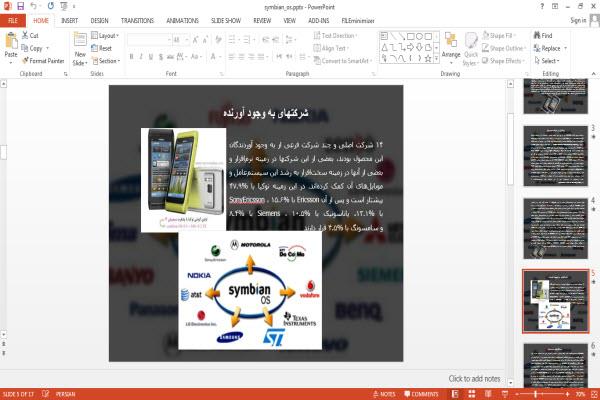Clear all formatting icon
The image size is (600, 400).
[x=218, y=39]
